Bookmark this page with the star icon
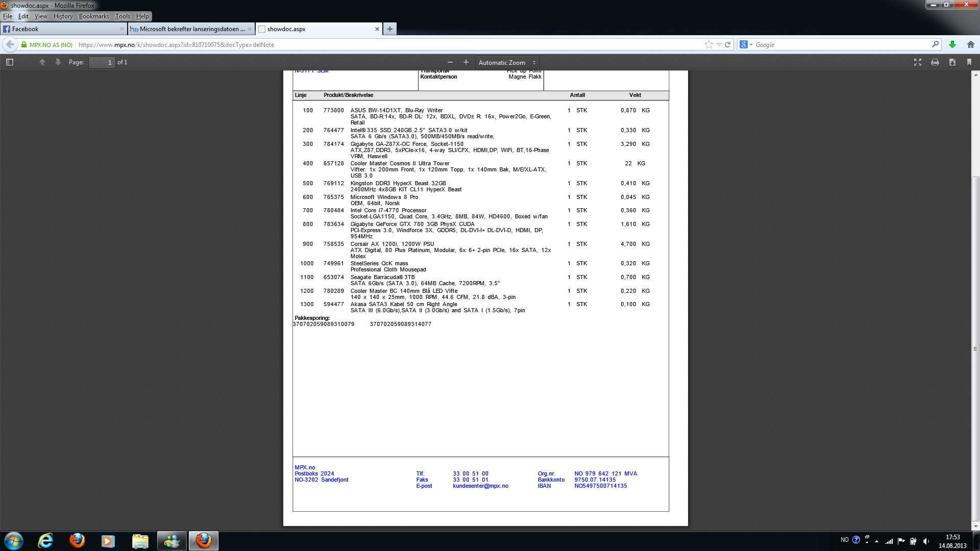The image size is (980, 551). 709,45
